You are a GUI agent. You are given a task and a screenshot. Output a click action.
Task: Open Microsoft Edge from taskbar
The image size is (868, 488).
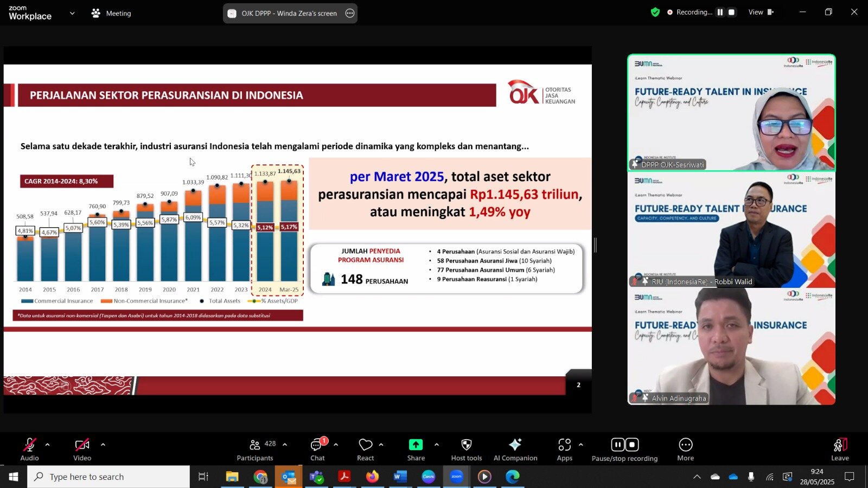tap(513, 477)
